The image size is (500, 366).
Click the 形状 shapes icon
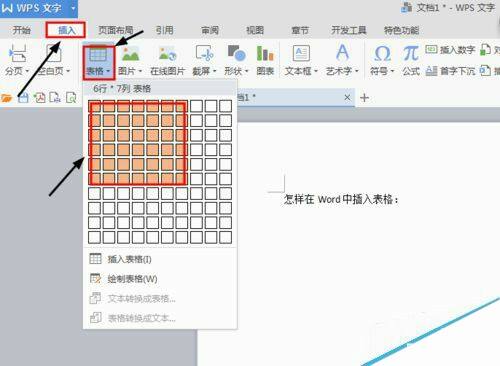(x=236, y=54)
